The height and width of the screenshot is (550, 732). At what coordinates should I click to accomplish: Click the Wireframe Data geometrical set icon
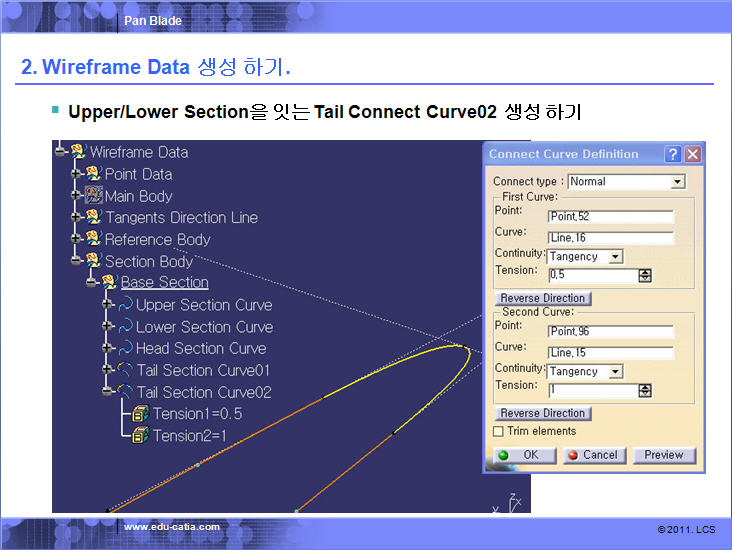(78, 152)
